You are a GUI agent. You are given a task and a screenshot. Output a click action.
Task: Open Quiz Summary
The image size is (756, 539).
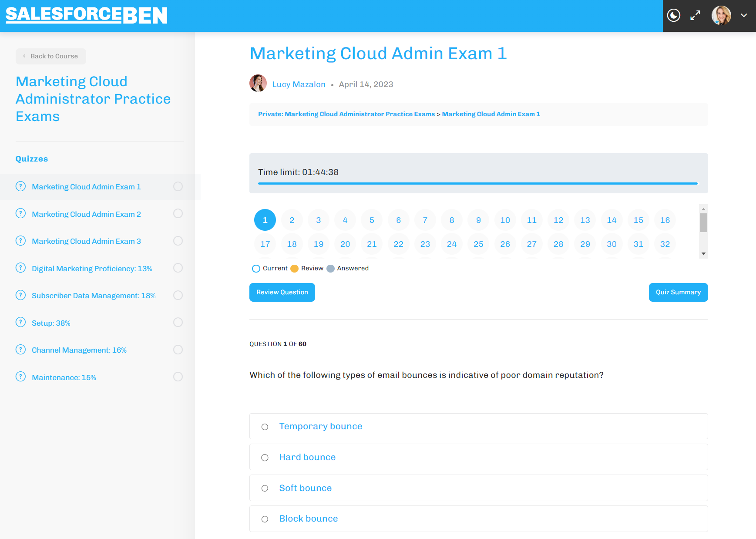click(x=678, y=292)
